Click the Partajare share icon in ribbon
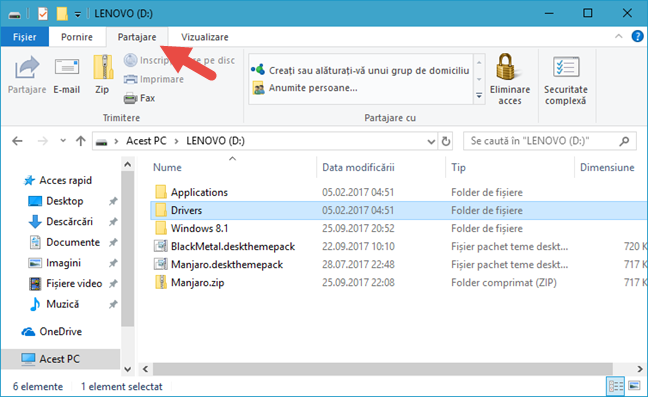648x397 pixels. tap(27, 67)
